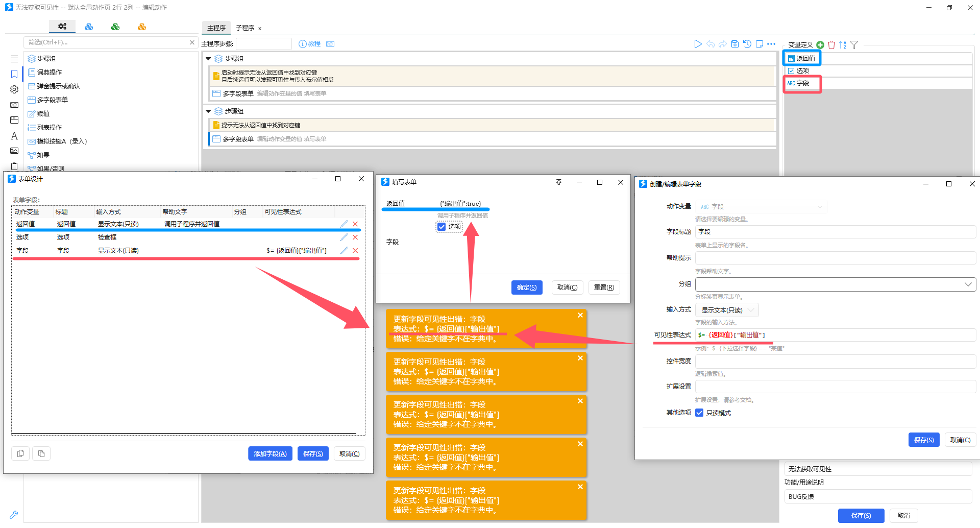Click the history clock icon in toolbar

tap(747, 44)
